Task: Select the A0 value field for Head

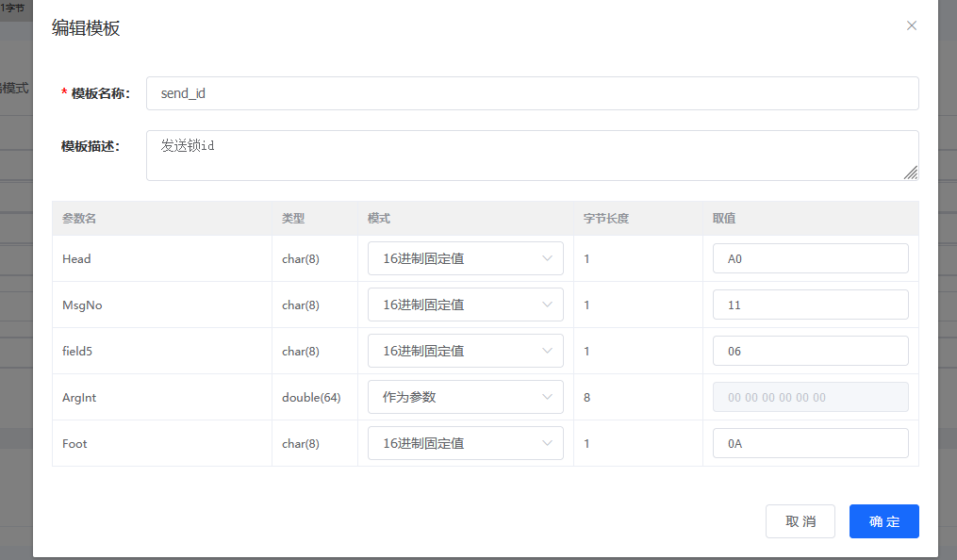Action: coord(810,258)
